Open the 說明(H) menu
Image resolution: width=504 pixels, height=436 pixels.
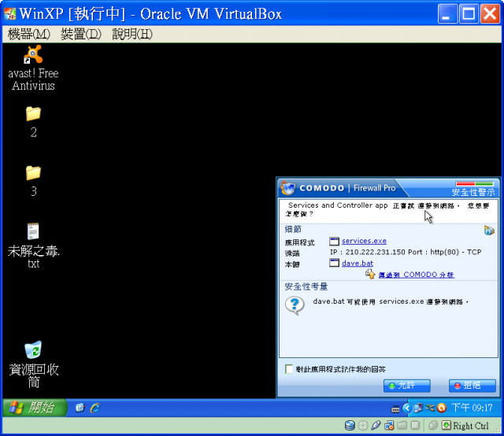(x=132, y=34)
